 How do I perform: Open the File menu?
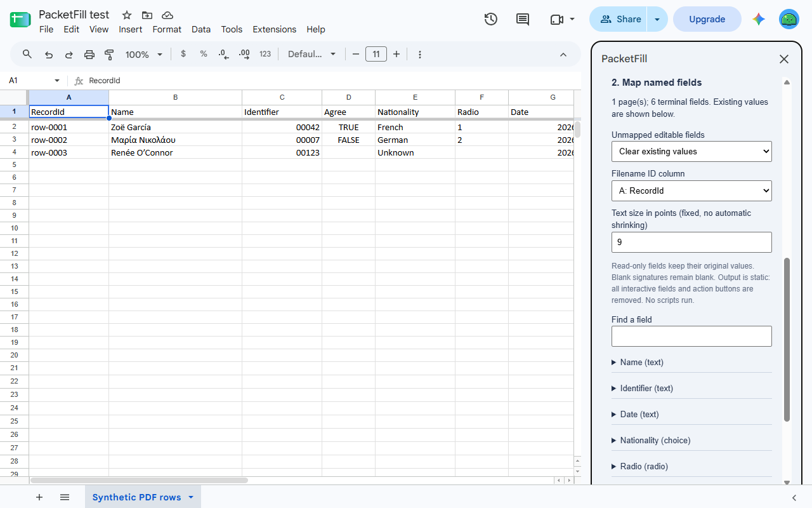(46, 29)
